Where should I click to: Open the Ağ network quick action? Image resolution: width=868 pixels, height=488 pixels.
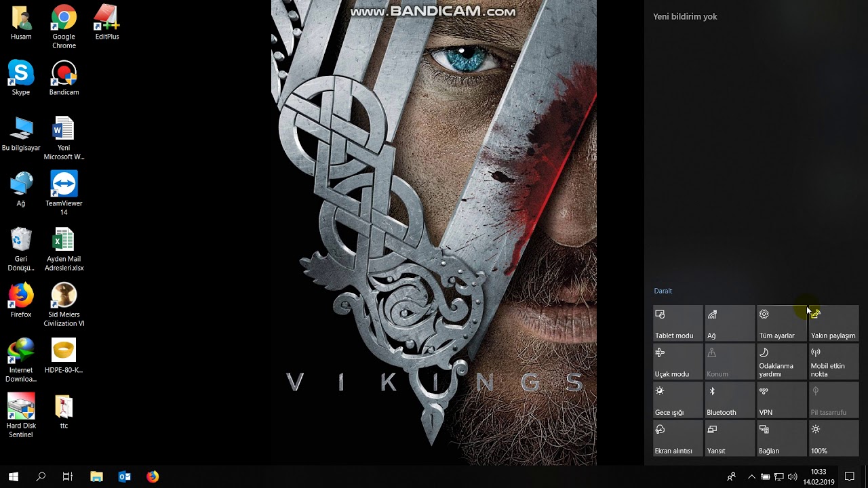[730, 323]
